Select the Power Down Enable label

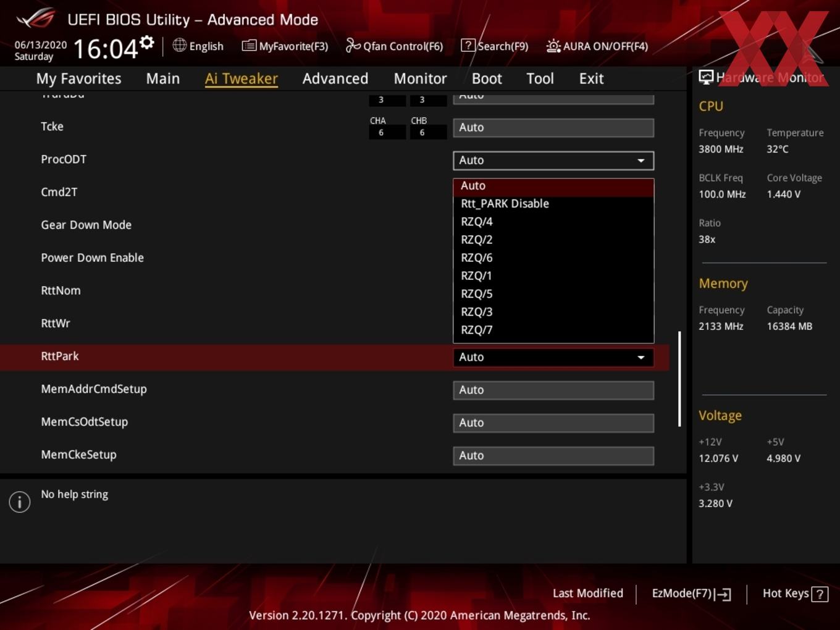click(92, 258)
